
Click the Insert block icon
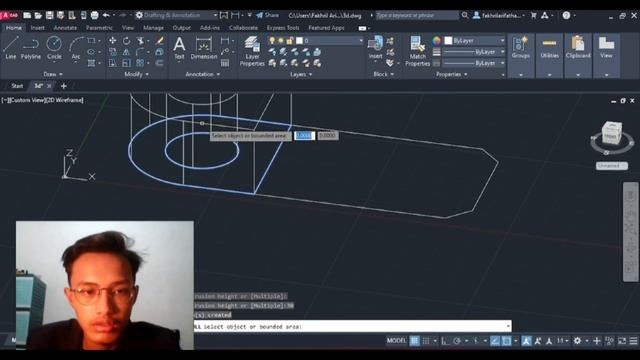(x=375, y=47)
